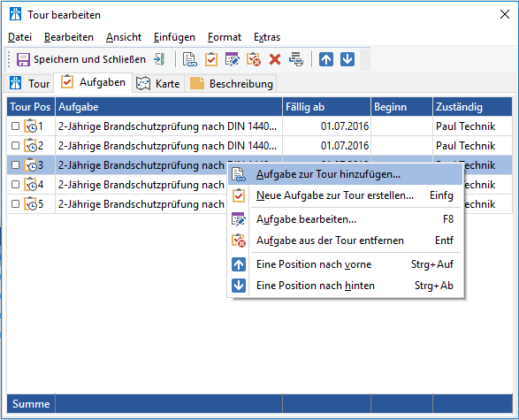Click the toolbar icon to add existing task
This screenshot has width=519, height=420.
tap(190, 59)
